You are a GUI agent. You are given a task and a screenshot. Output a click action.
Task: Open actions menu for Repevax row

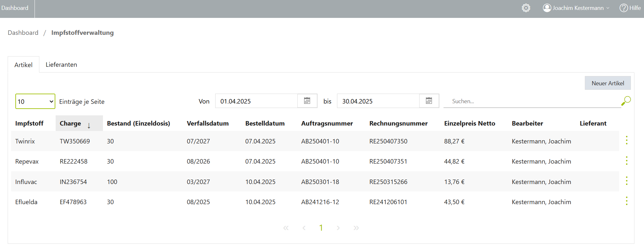tap(627, 160)
